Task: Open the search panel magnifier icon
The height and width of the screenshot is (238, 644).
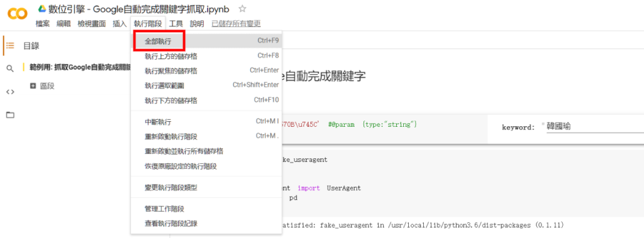Action: tap(10, 68)
